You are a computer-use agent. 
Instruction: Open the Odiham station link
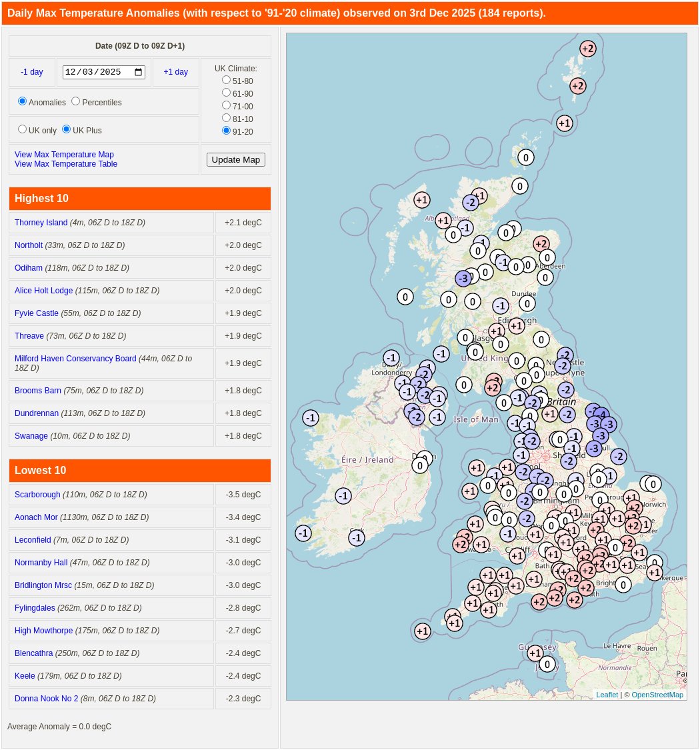(28, 268)
